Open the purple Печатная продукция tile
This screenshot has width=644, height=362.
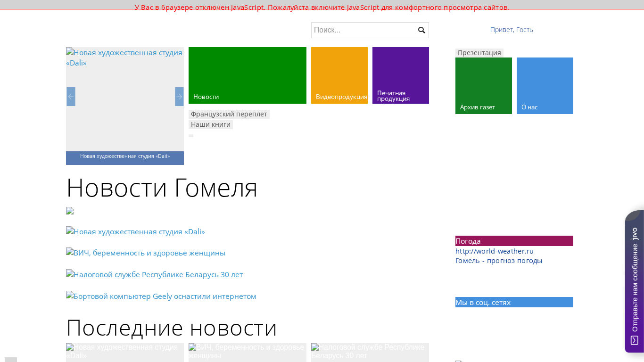click(x=401, y=75)
